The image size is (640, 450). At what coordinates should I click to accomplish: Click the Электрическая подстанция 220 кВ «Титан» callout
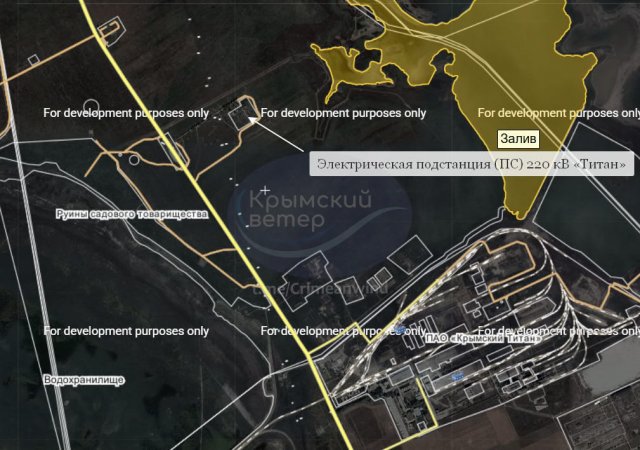tap(471, 164)
